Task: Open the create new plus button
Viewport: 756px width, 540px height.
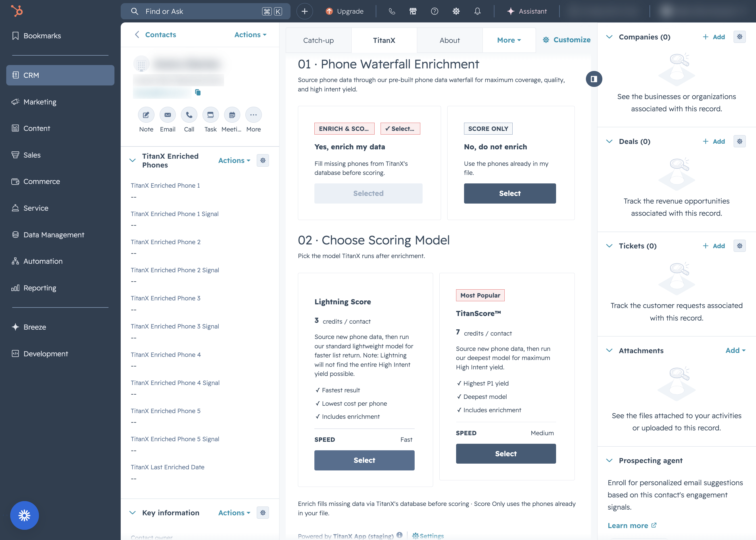Action: [304, 11]
